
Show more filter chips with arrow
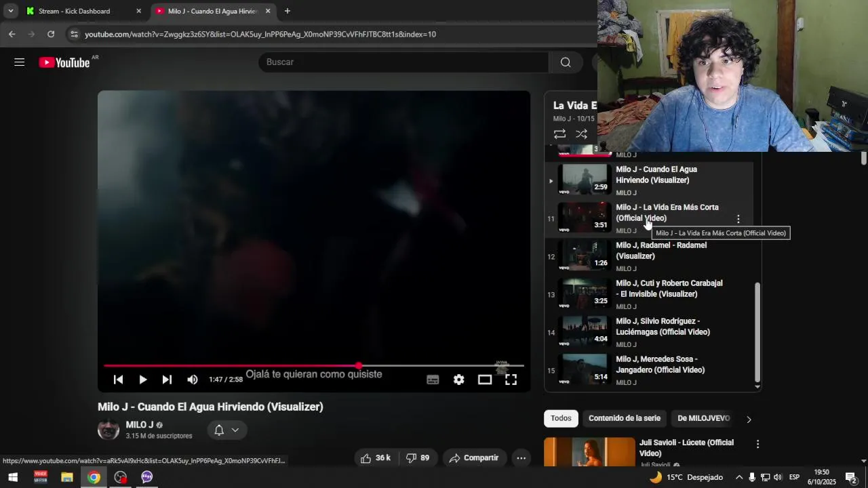(x=749, y=419)
